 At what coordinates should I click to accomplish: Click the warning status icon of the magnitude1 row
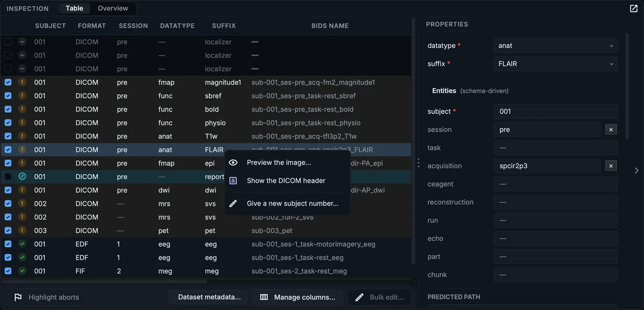coord(22,82)
